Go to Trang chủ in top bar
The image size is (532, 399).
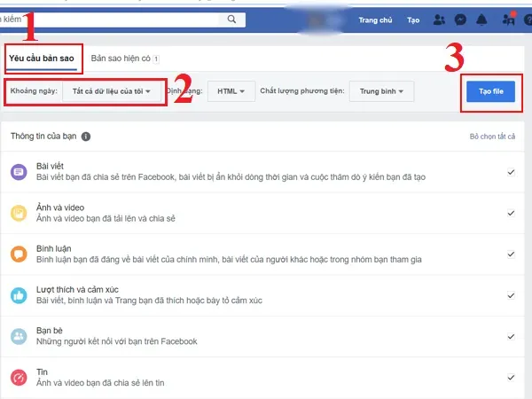tap(375, 20)
